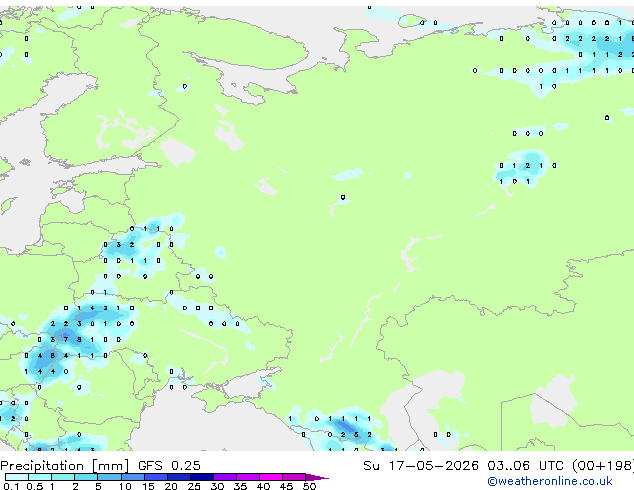
Task: Click the "40" legend scale label
Action: (x=263, y=486)
